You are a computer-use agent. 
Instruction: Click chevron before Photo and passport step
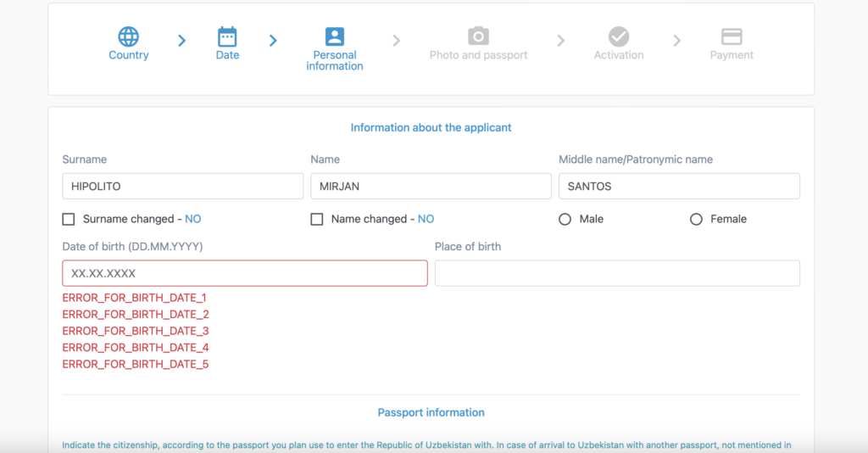[397, 41]
